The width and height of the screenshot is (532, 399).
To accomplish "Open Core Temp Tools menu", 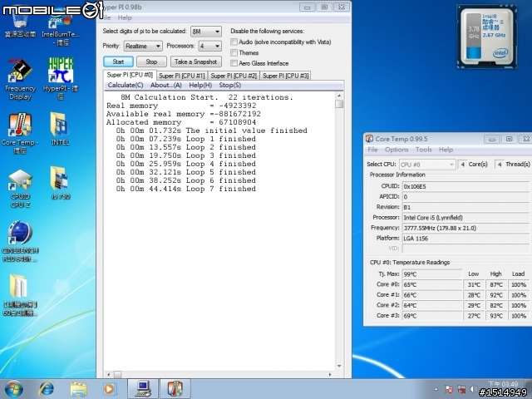I will [423, 150].
